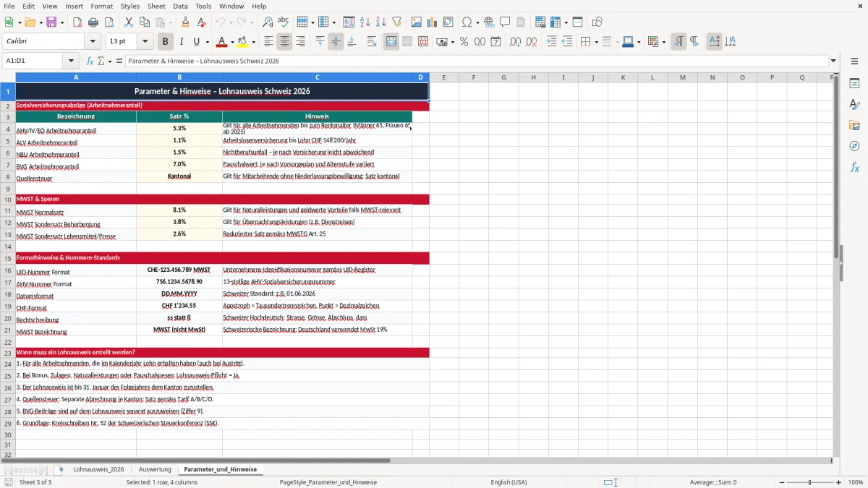Toggle Center Vertically alignment
The height and width of the screenshot is (488, 868).
[336, 42]
